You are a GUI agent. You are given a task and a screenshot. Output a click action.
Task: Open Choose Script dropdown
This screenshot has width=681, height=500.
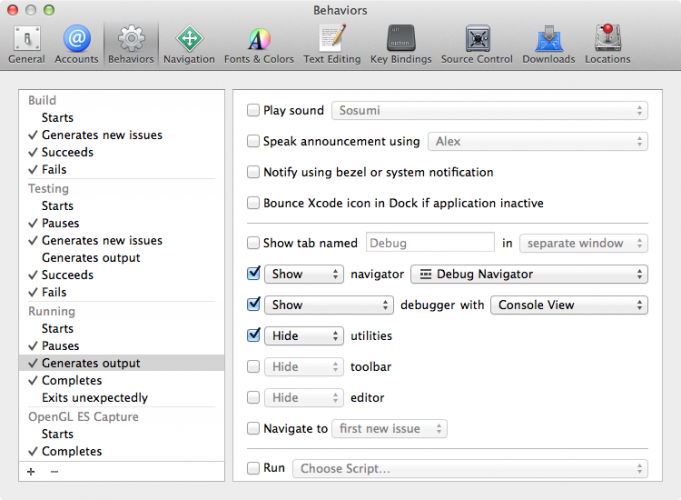470,468
